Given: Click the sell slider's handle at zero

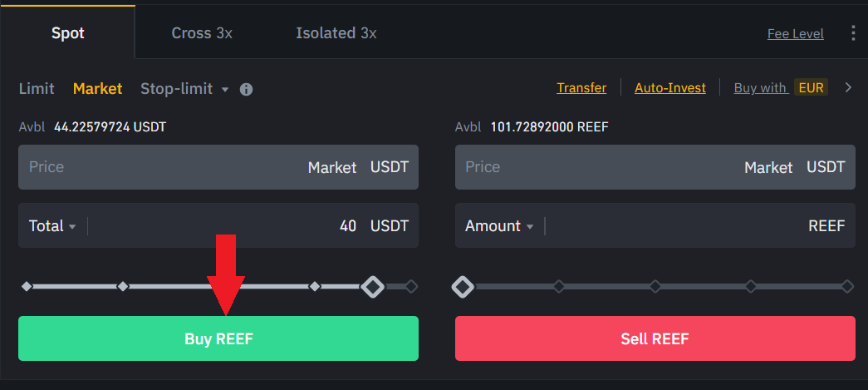Looking at the screenshot, I should [x=463, y=287].
